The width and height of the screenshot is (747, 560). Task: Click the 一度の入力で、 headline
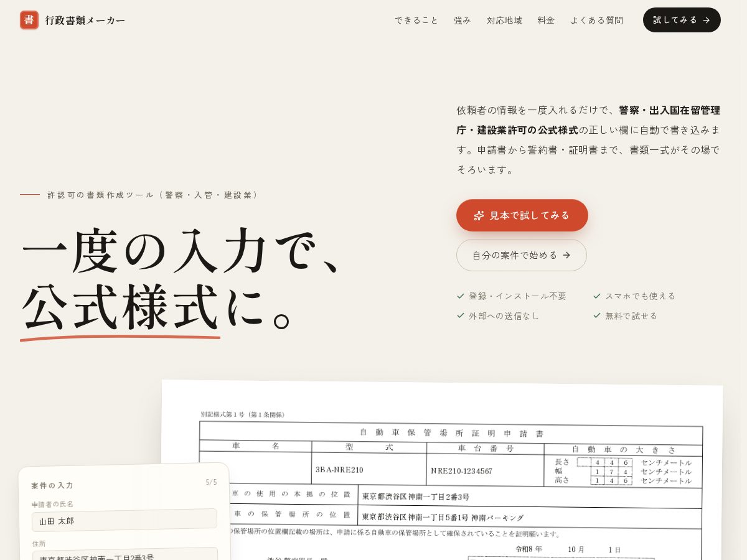[181, 251]
